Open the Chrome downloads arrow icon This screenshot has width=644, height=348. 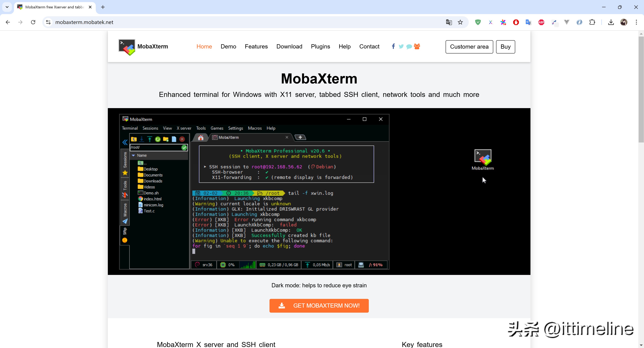click(x=611, y=22)
